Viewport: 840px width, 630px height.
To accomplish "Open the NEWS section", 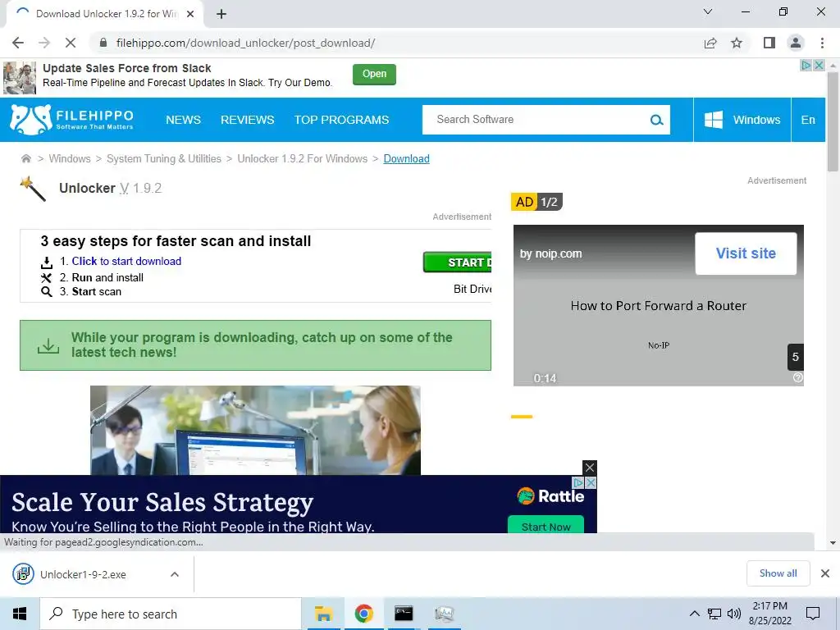I will click(x=183, y=120).
